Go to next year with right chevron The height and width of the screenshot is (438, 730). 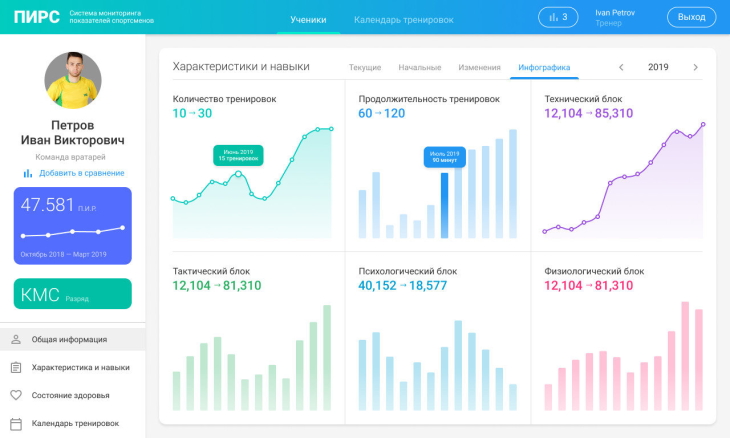[x=695, y=67]
